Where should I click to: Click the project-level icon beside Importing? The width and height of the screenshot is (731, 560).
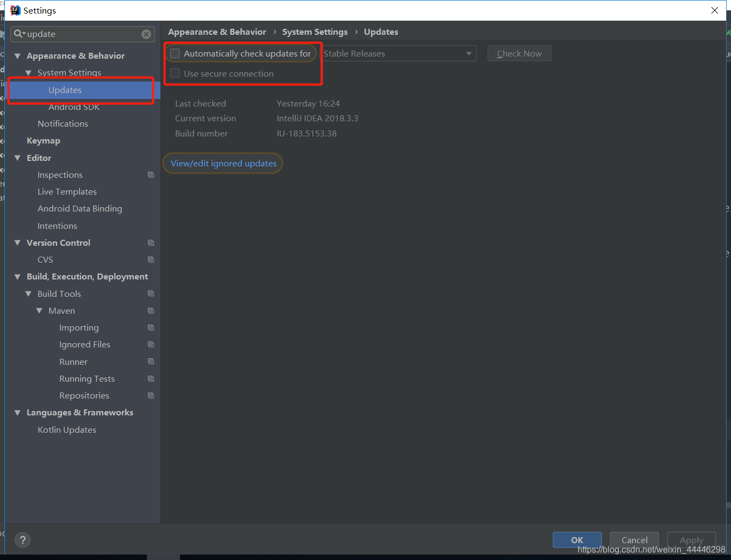(x=151, y=328)
